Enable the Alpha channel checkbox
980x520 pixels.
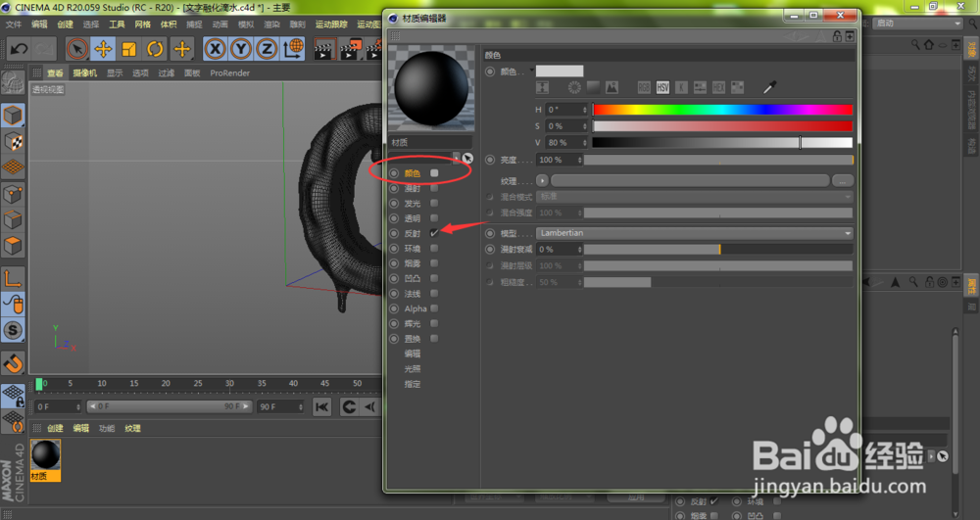coord(434,308)
